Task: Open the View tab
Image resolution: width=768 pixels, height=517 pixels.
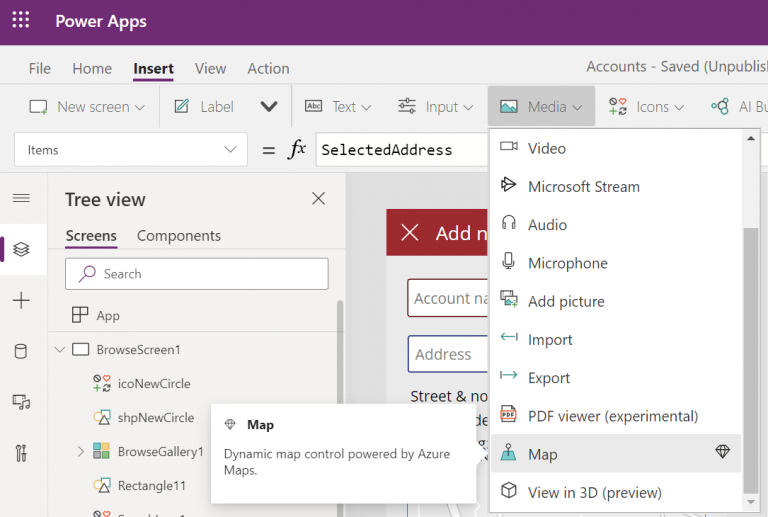Action: click(x=211, y=69)
